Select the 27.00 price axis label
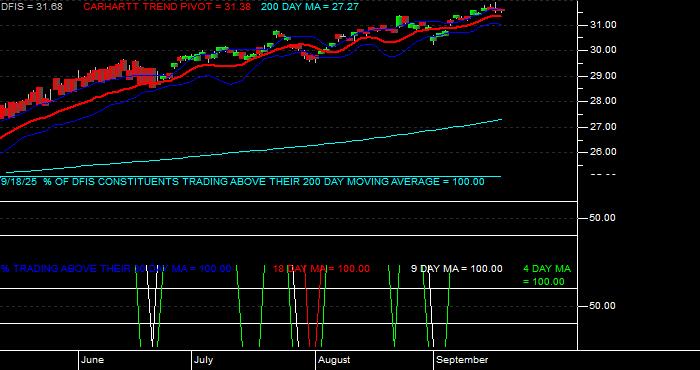Image resolution: width=700 pixels, height=370 pixels. click(x=604, y=127)
